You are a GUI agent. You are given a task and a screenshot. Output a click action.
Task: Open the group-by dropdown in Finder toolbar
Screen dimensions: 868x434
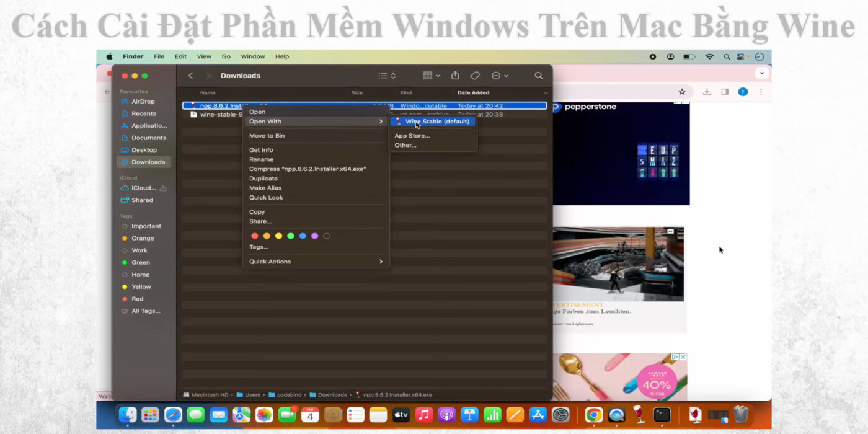(x=432, y=76)
